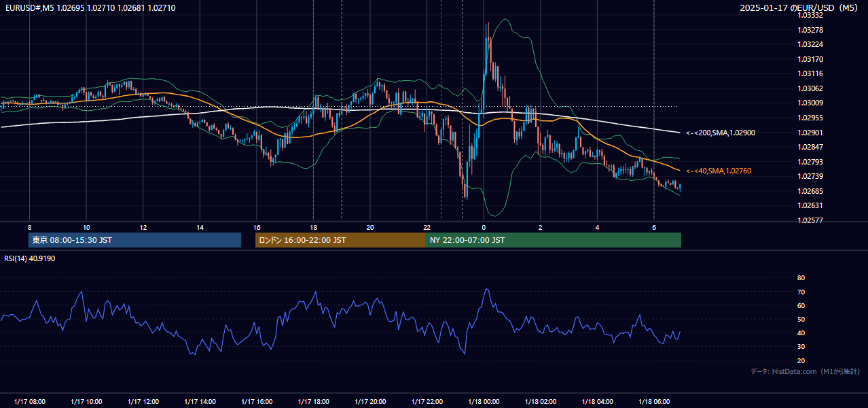
Task: Click hour label 20 under the price chart
Action: pyautogui.click(x=369, y=227)
